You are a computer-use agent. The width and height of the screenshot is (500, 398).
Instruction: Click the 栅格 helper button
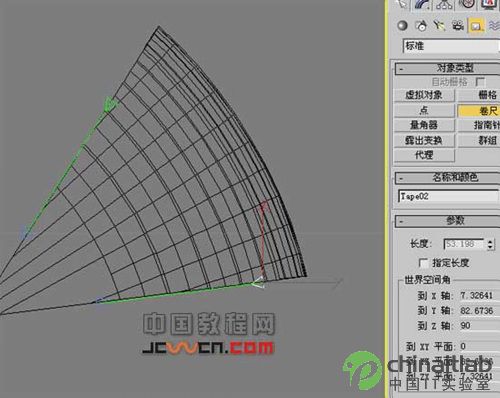click(479, 95)
